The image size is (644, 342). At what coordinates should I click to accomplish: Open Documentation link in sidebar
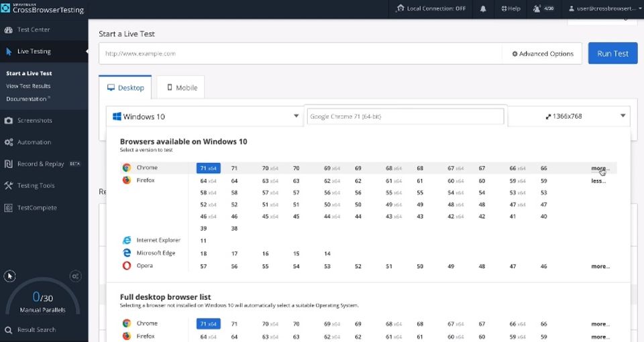[x=28, y=99]
